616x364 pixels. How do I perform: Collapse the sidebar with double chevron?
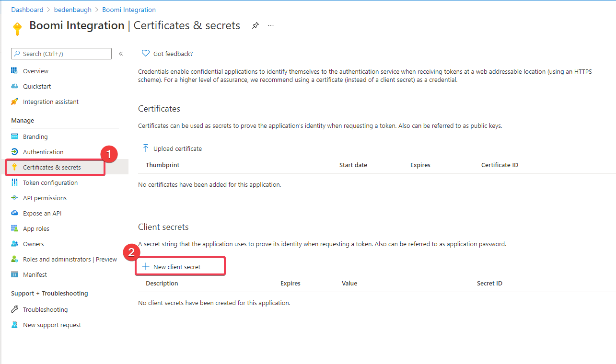click(121, 54)
